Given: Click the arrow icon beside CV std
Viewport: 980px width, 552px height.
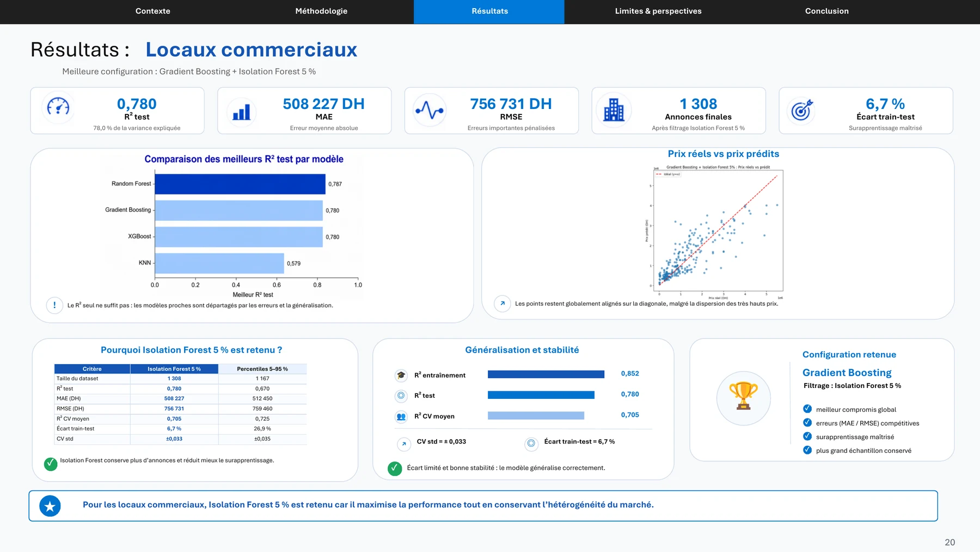Looking at the screenshot, I should [x=403, y=444].
